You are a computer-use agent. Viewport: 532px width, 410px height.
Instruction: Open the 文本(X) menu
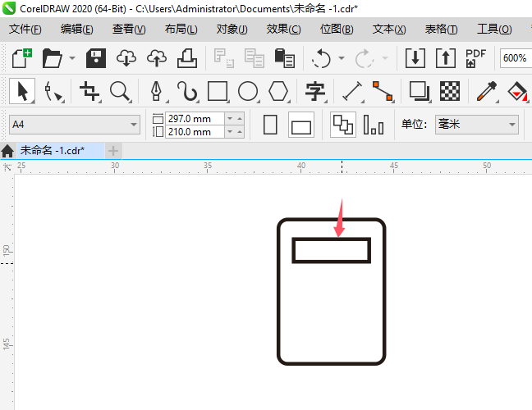pos(389,30)
